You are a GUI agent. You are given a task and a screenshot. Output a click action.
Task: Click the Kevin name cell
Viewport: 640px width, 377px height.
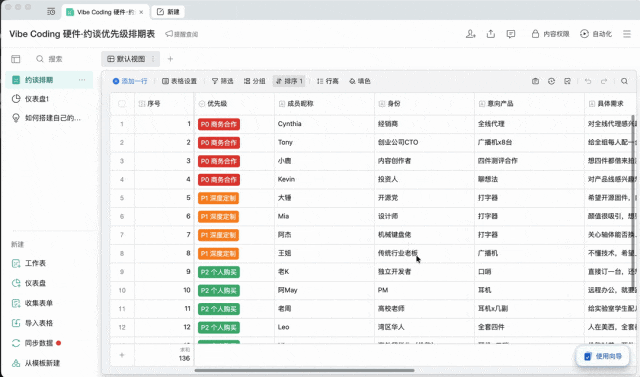(324, 180)
